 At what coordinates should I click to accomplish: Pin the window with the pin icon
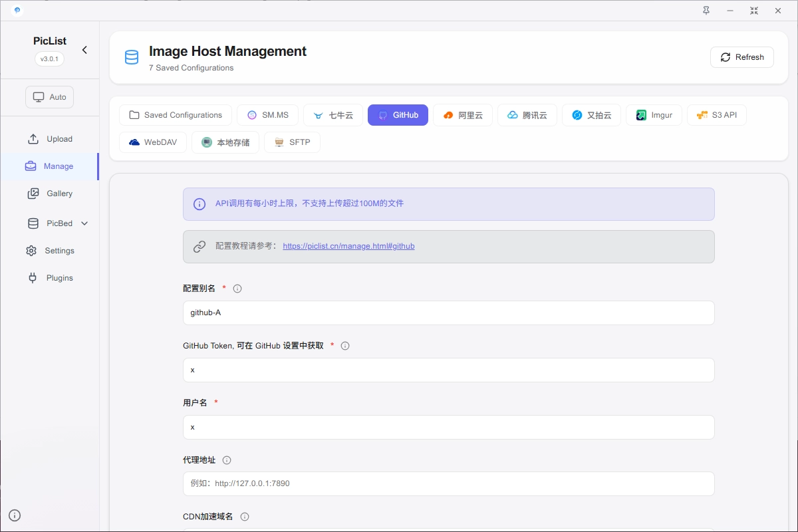click(706, 11)
